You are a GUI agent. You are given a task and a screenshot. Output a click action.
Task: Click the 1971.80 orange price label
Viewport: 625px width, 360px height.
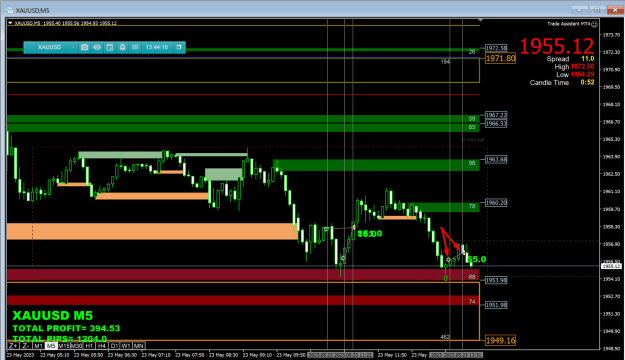pos(501,59)
